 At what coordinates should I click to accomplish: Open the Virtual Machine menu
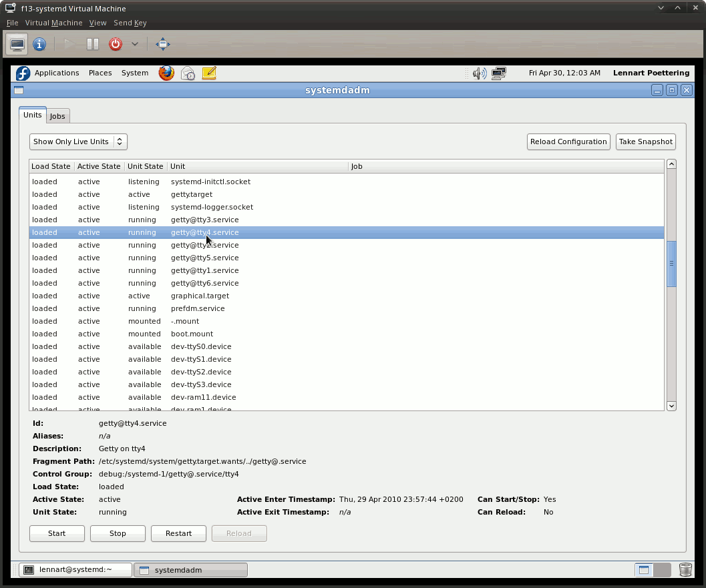pos(53,22)
